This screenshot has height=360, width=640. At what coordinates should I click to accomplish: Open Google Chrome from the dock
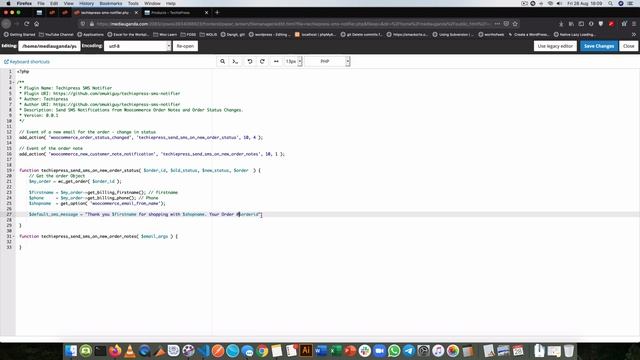pos(262,351)
